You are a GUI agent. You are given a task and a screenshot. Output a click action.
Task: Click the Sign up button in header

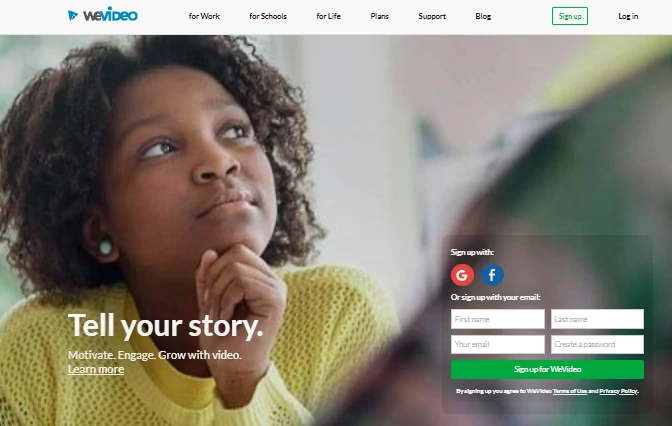click(x=570, y=16)
